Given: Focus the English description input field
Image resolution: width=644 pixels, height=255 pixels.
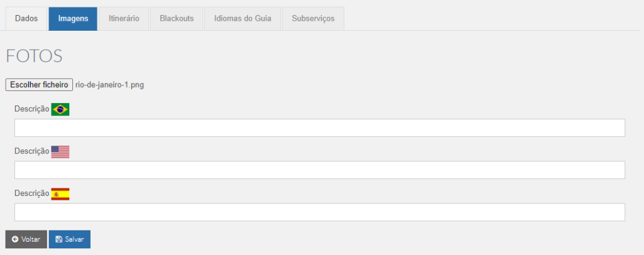Looking at the screenshot, I should click(319, 170).
